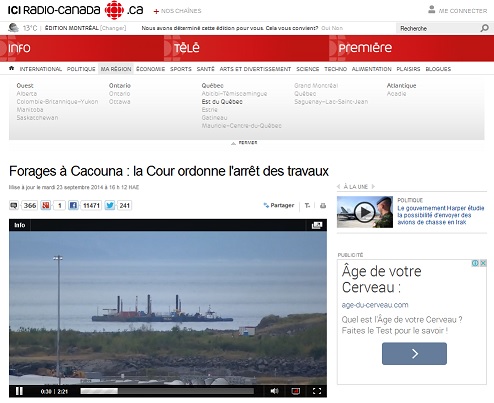The width and height of the screenshot is (494, 403).
Task: Open the Ma région menu tab
Action: pos(116,69)
